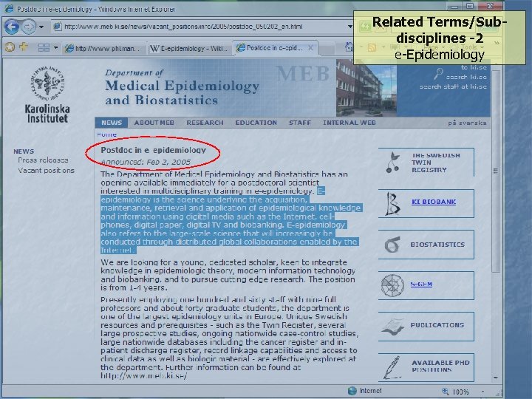The image size is (532, 399).
Task: Click the Internet zone globe status icon
Action: [x=352, y=391]
